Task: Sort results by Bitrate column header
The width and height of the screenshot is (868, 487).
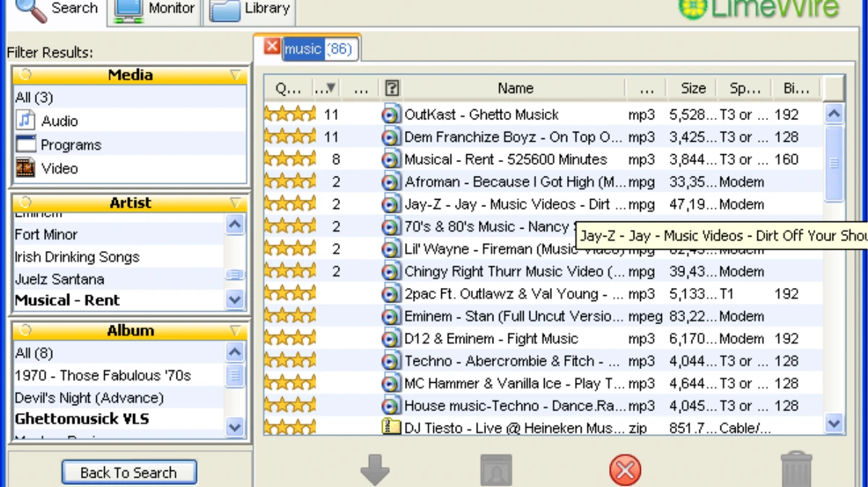Action: [796, 88]
